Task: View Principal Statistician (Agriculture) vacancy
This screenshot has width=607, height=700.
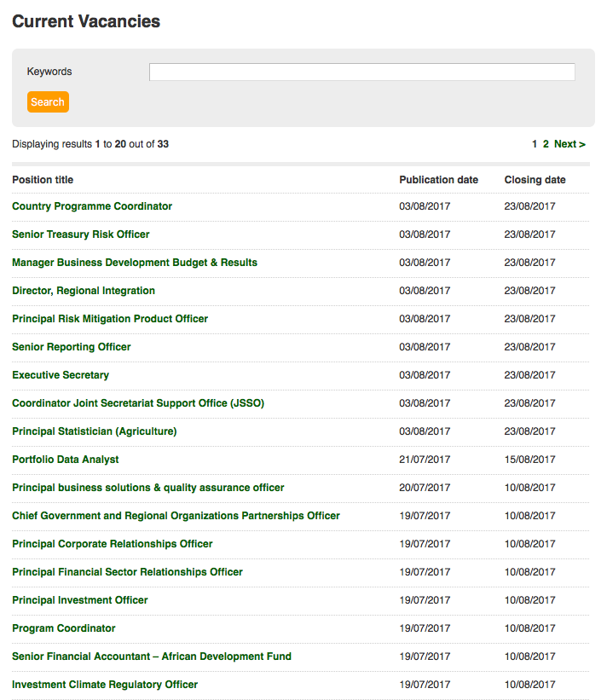Action: 95,431
